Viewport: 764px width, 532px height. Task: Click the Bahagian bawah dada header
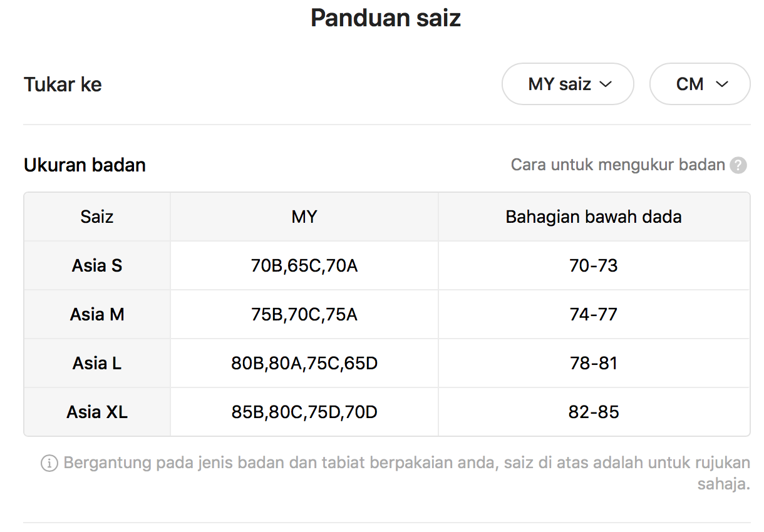[x=594, y=217]
